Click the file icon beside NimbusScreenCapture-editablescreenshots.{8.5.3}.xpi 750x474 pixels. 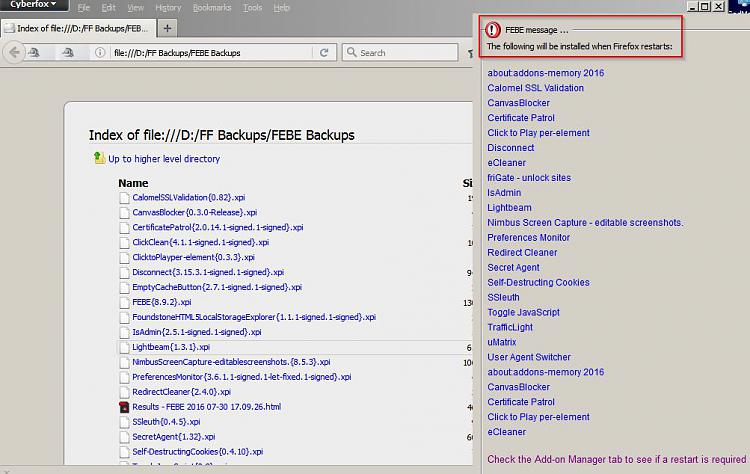(124, 363)
